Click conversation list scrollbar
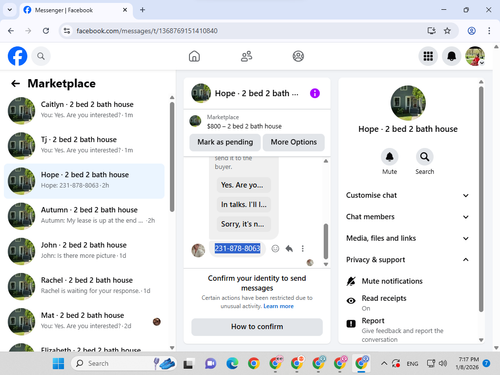Viewport: 500px width, 375px height. coord(172,157)
